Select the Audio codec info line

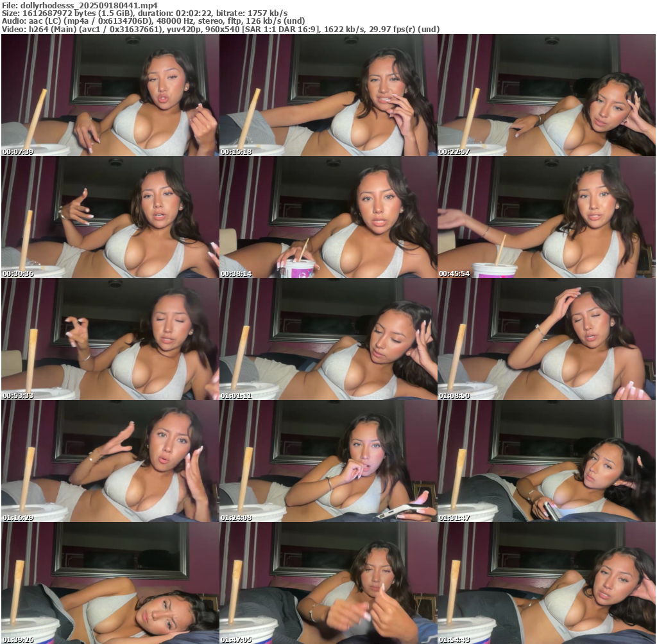[x=153, y=21]
